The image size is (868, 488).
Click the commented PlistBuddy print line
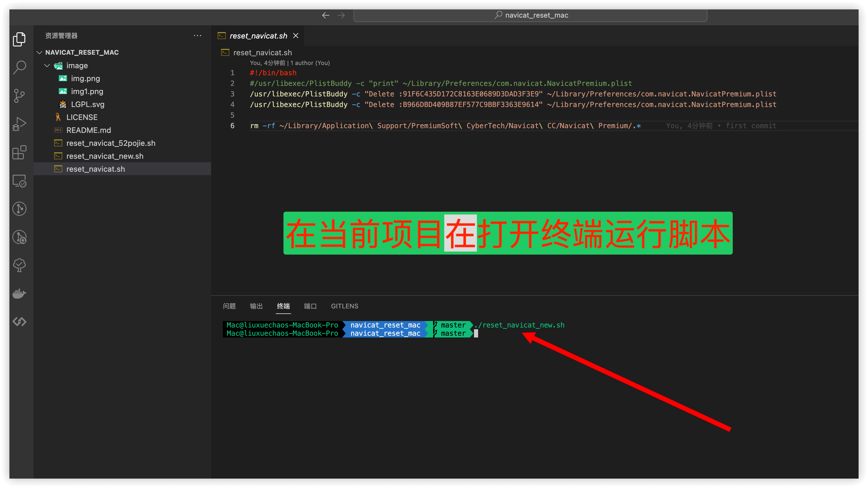pos(441,83)
